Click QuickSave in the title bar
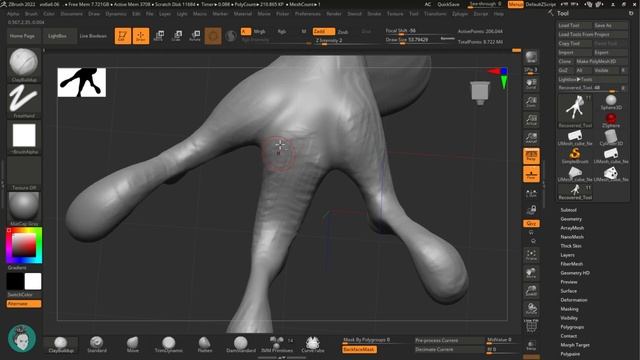The width and height of the screenshot is (640, 360). coord(448,4)
